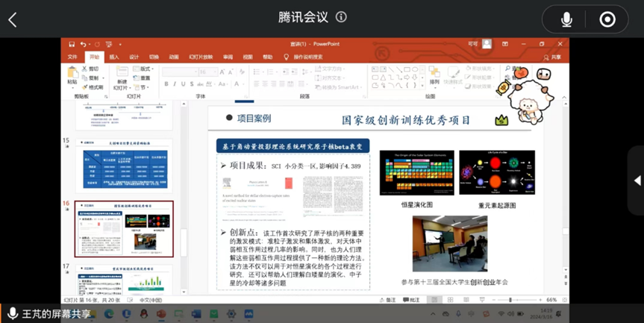Image resolution: width=644 pixels, height=323 pixels.
Task: Click the Notes (备注) button in status bar
Action: (x=389, y=300)
